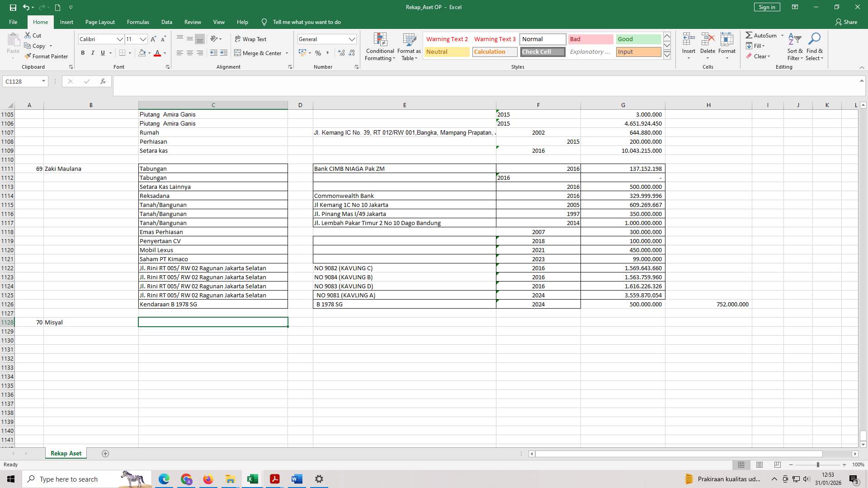Screen dimensions: 868x488
Task: Click Increase Decimal icon
Action: 341,53
